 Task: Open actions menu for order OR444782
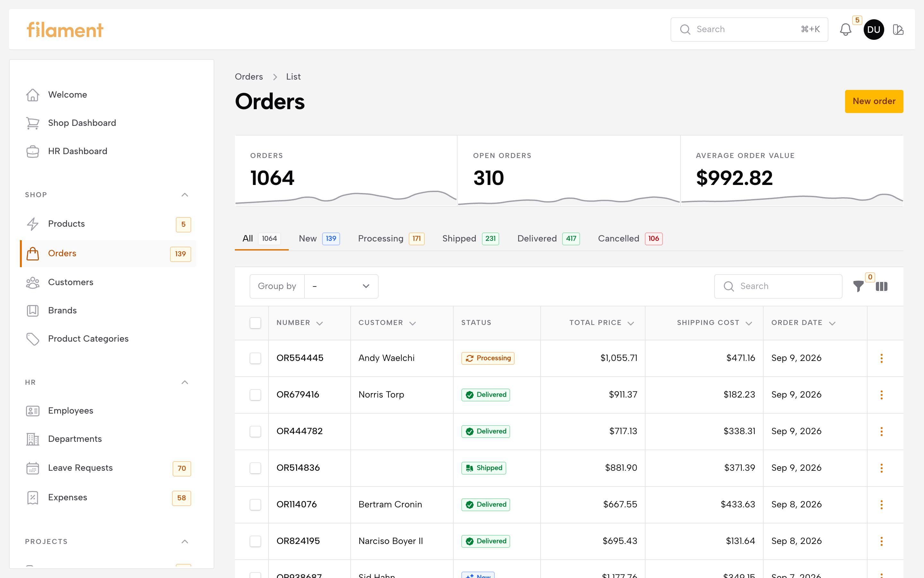tap(881, 432)
